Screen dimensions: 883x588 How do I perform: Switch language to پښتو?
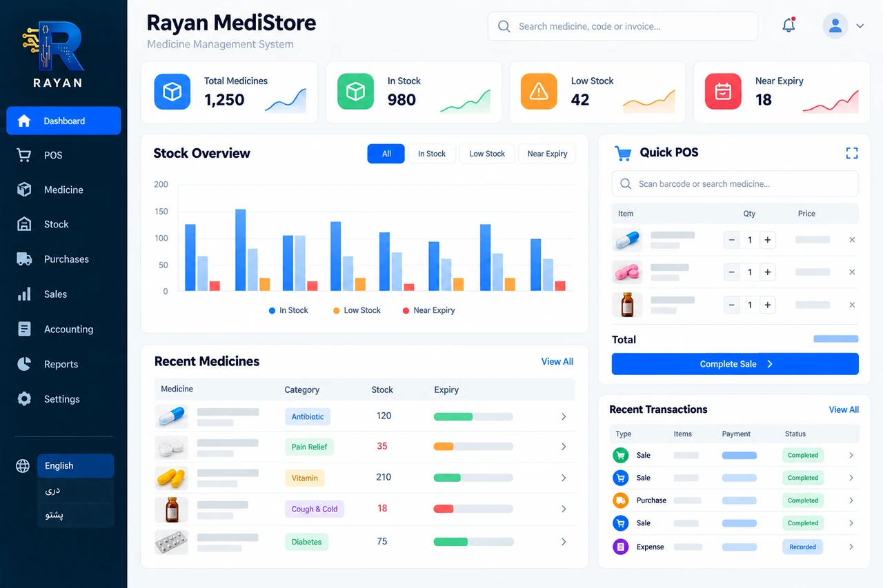(x=75, y=515)
